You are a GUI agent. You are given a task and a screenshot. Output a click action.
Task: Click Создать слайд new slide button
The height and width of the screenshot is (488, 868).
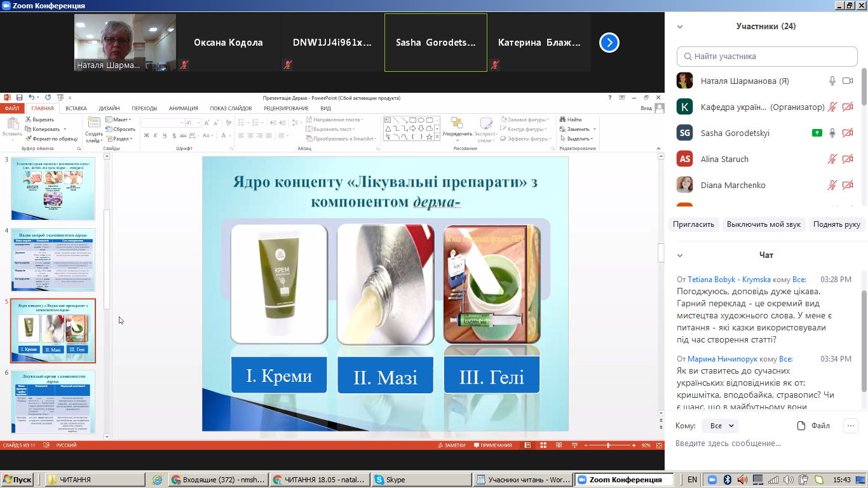point(94,130)
